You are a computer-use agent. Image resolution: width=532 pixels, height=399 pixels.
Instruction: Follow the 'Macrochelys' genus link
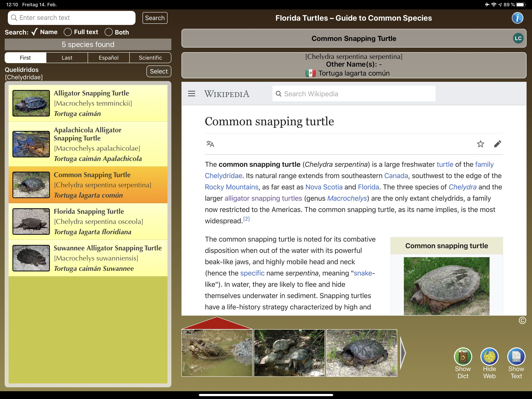347,198
